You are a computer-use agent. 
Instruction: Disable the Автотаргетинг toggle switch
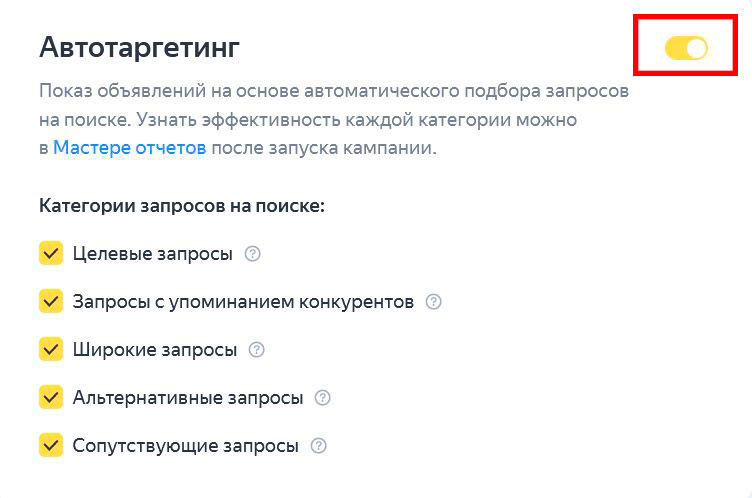tap(686, 48)
